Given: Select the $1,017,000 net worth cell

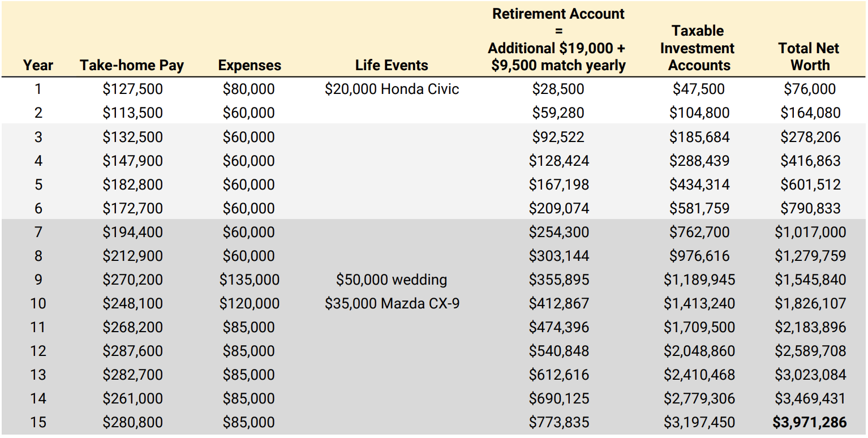Looking at the screenshot, I should point(810,232).
